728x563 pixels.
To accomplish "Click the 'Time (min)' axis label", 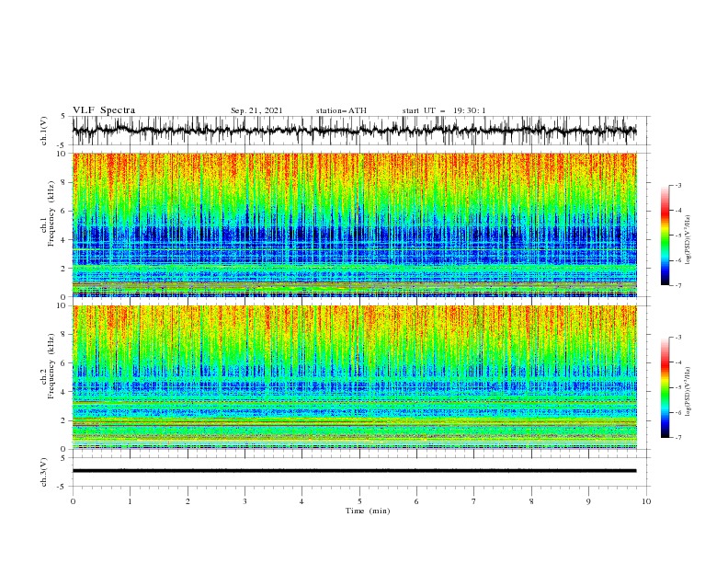I will pyautogui.click(x=368, y=511).
